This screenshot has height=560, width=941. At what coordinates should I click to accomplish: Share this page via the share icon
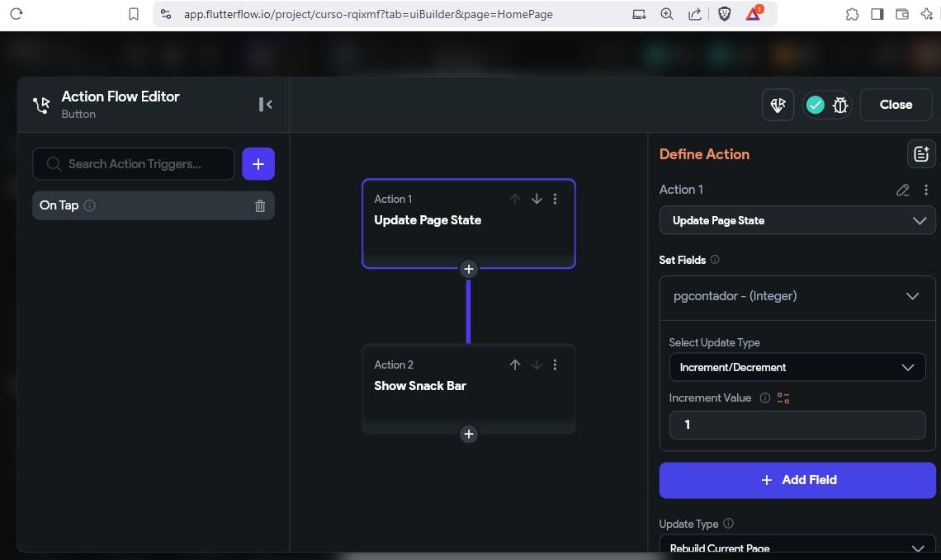(694, 14)
